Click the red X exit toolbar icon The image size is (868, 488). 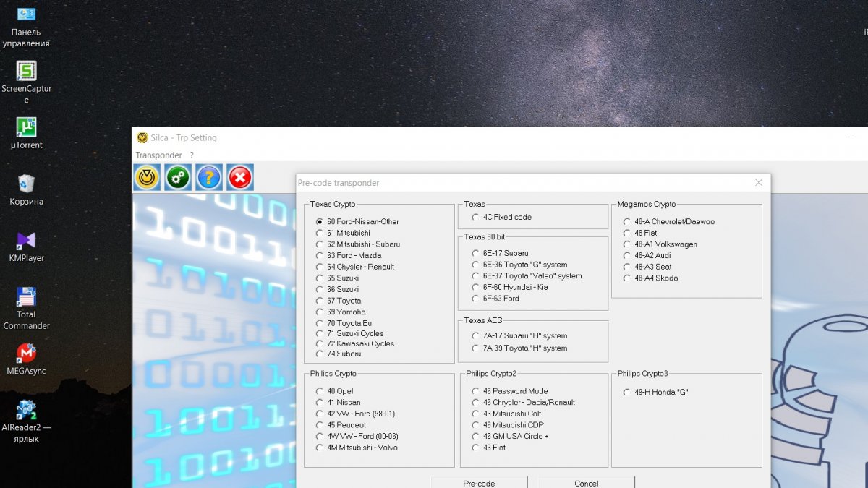(240, 177)
